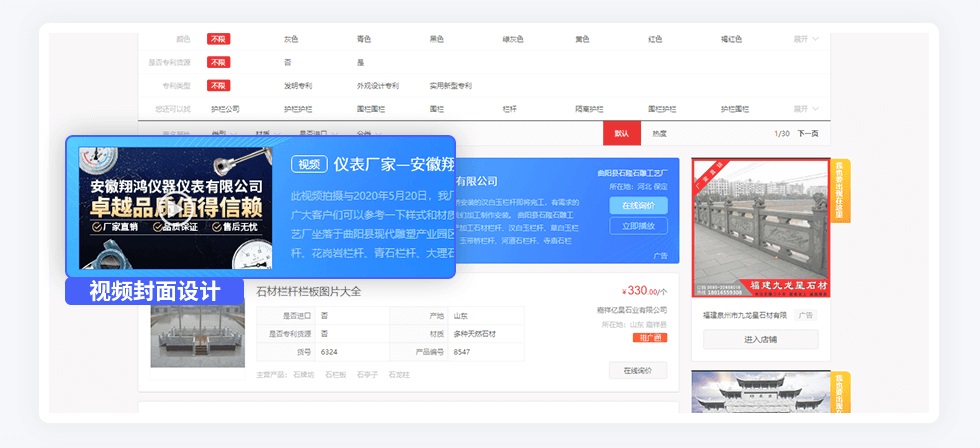Screen dimensions: 980x448
Task: Click the page indicator 1/30
Action: pos(782,133)
